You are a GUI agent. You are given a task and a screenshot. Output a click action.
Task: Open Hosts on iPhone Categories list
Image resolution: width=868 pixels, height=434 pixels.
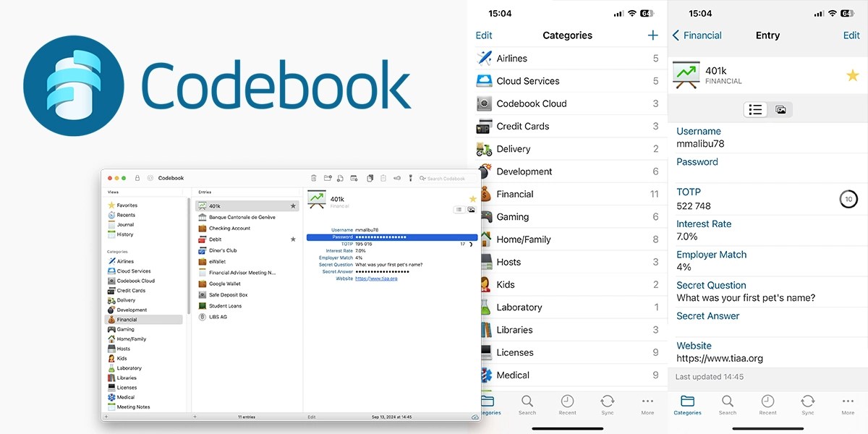point(567,262)
